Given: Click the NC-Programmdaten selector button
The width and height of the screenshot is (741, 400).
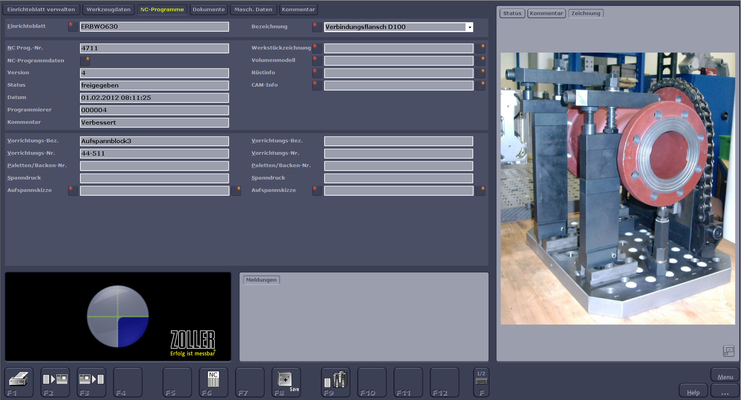Looking at the screenshot, I should point(85,61).
